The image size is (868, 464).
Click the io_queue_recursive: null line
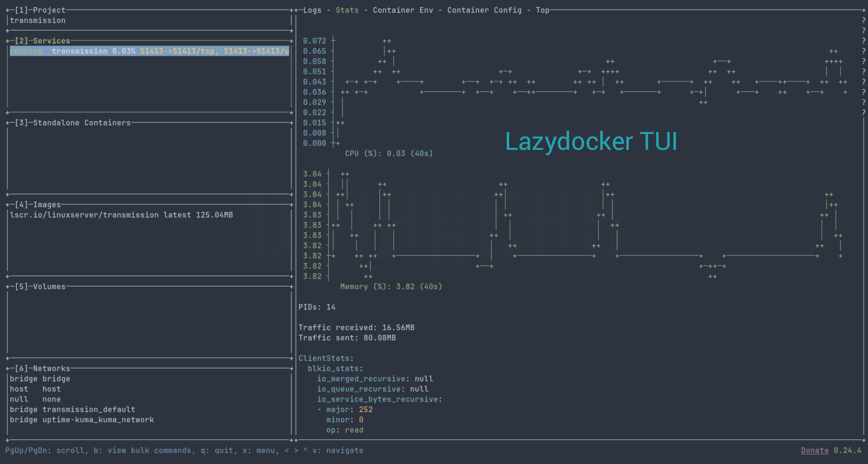pos(373,389)
